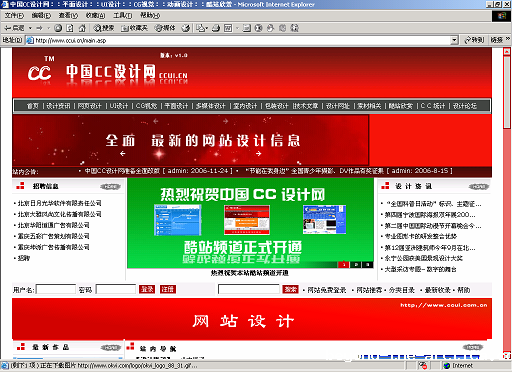
Task: Click the more button of 招聘信息 panel
Action: [x=110, y=187]
